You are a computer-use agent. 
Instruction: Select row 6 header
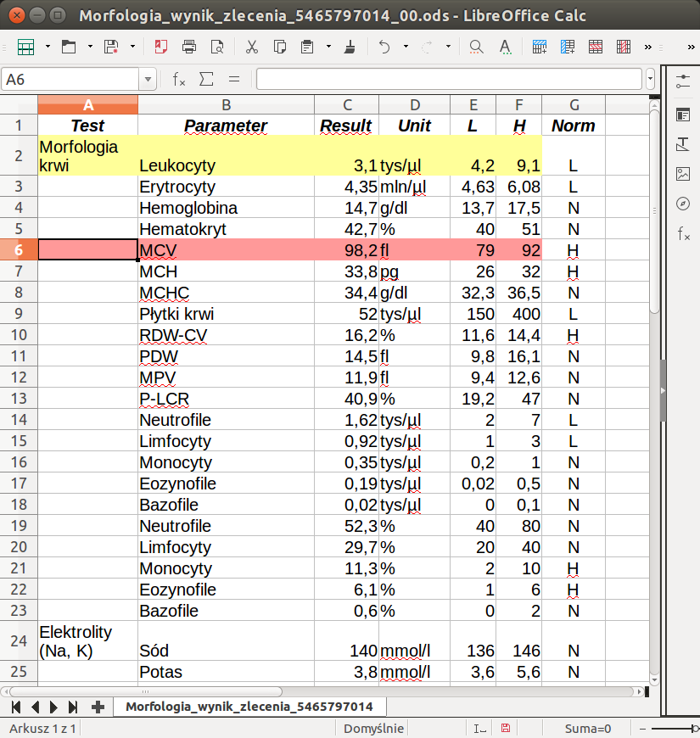tap(19, 249)
